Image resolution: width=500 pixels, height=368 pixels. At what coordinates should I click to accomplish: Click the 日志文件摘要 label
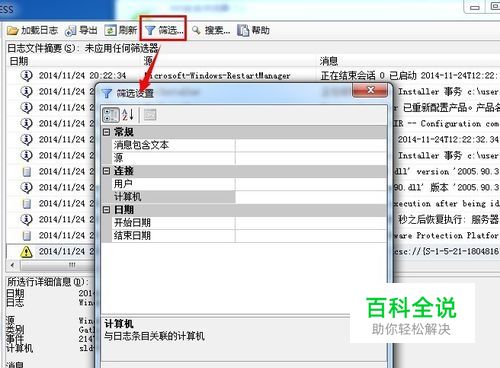(x=43, y=48)
